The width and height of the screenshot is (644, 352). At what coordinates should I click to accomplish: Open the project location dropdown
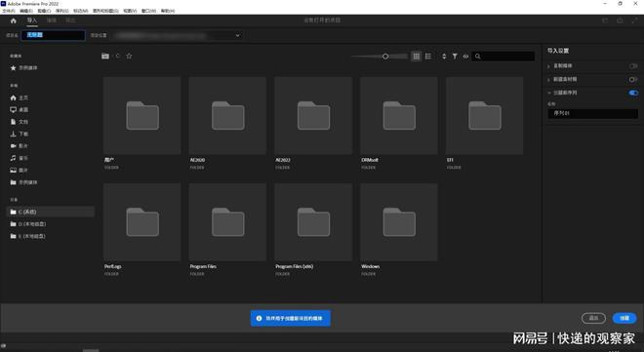[x=178, y=36]
